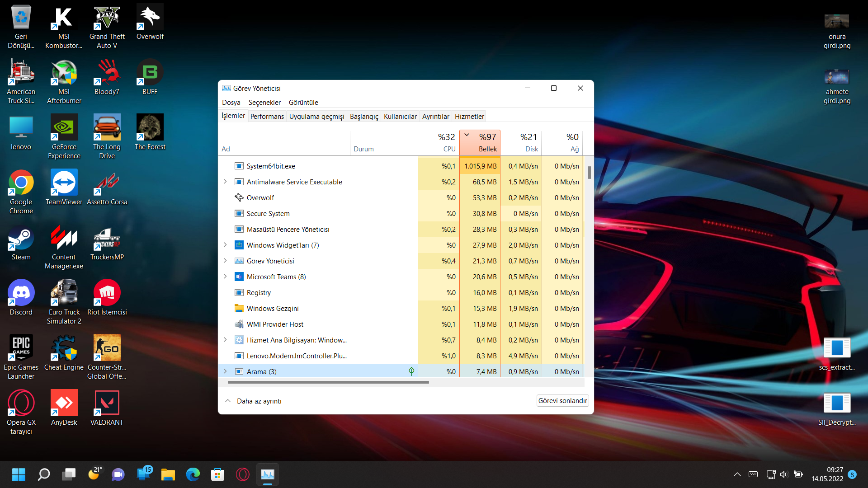Viewport: 868px width, 488px height.
Task: Select the System64bit.exe process row
Action: [271, 166]
